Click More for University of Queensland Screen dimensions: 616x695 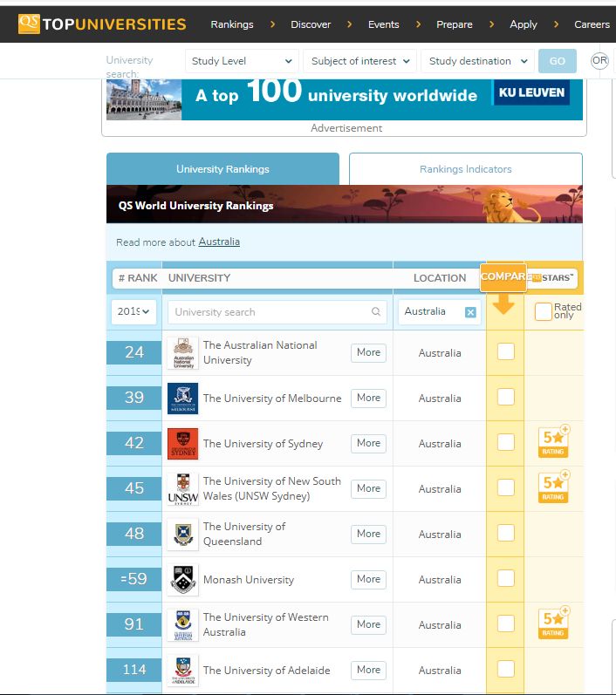click(368, 534)
